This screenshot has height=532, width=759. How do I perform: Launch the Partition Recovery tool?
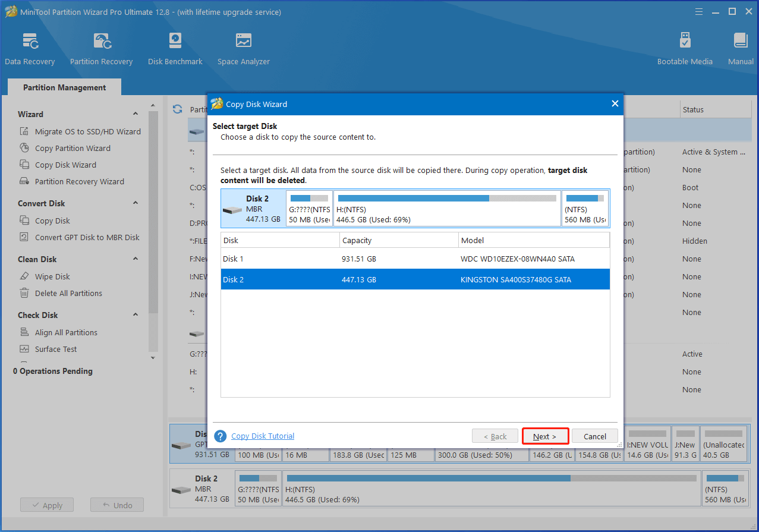coord(101,49)
